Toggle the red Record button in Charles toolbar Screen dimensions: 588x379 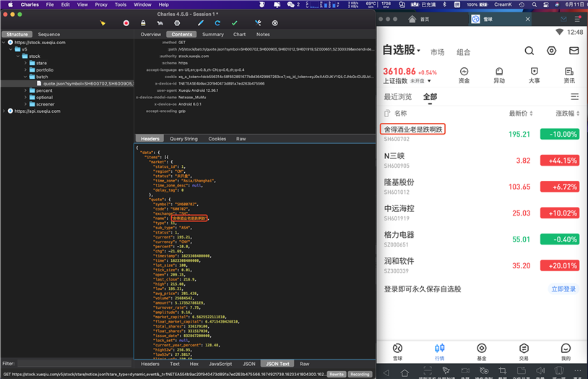point(126,23)
